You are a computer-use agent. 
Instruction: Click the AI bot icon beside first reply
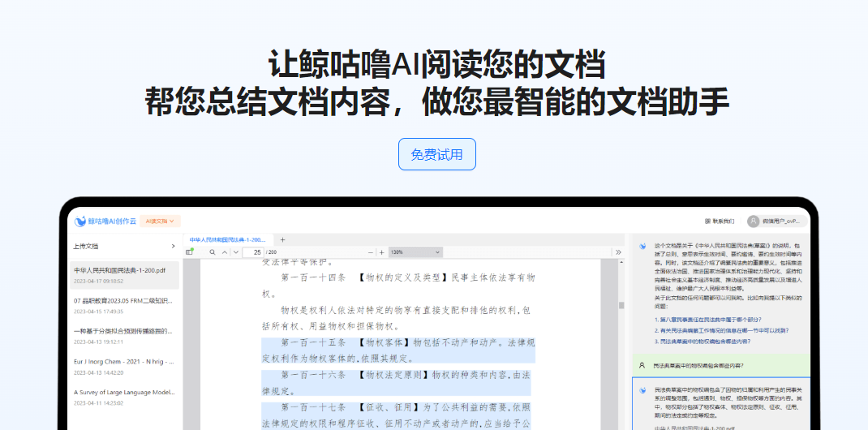642,246
